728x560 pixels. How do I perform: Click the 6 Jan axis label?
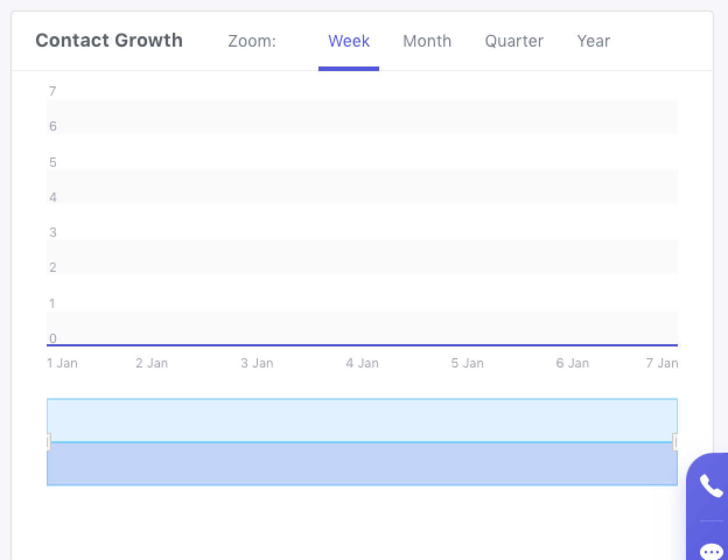pos(572,363)
